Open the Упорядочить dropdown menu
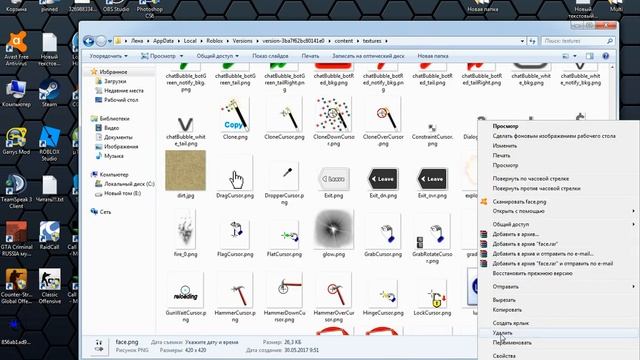The height and width of the screenshot is (360, 640). (108, 56)
